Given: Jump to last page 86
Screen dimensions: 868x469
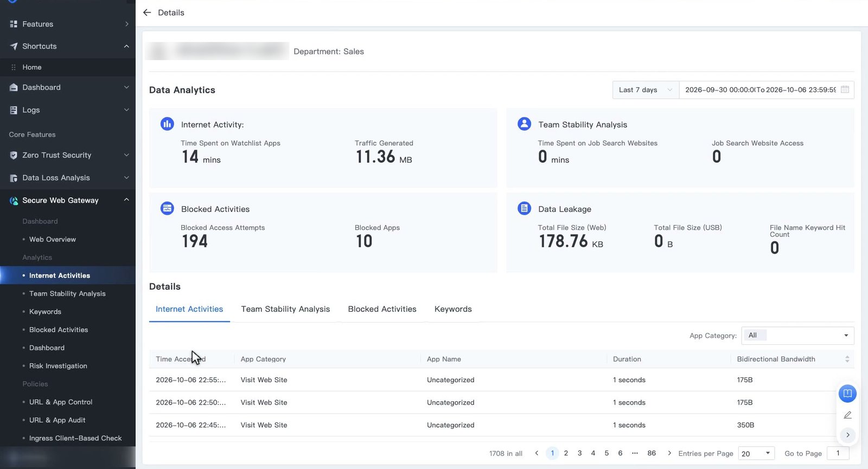Looking at the screenshot, I should coord(652,453).
